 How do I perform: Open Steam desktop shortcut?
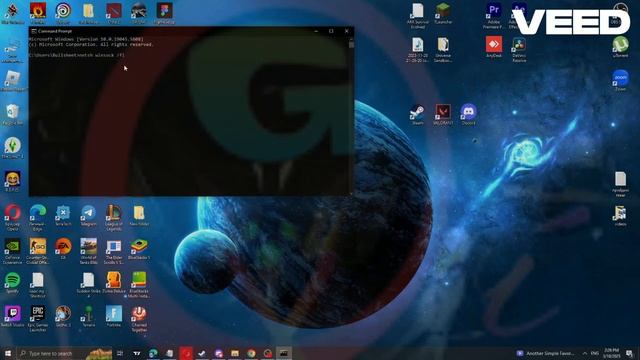418,114
